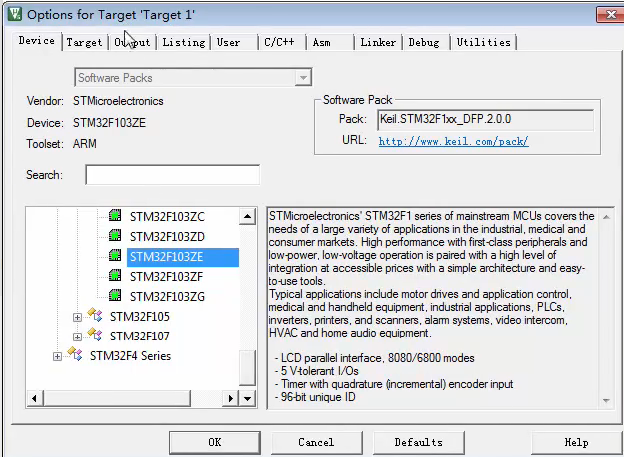This screenshot has height=457, width=624.
Task: Click the device tree horizontal scrollbar thumb
Action: pyautogui.click(x=117, y=398)
